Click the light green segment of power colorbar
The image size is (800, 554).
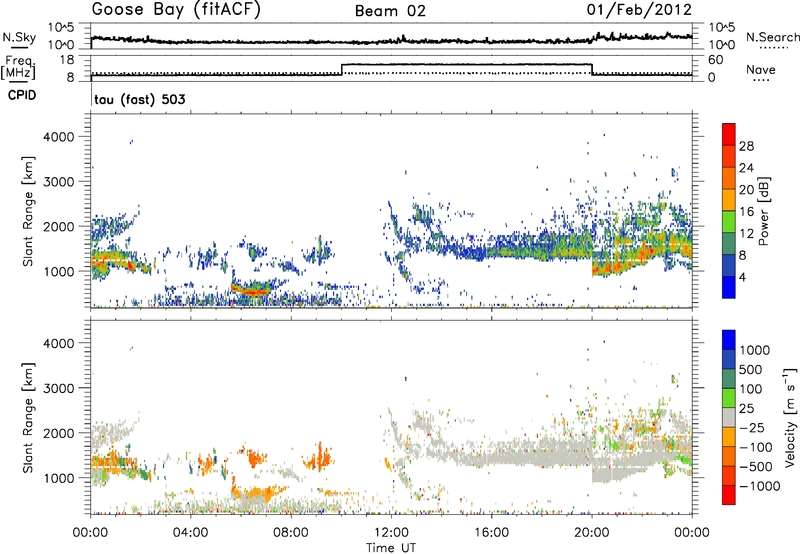click(729, 222)
